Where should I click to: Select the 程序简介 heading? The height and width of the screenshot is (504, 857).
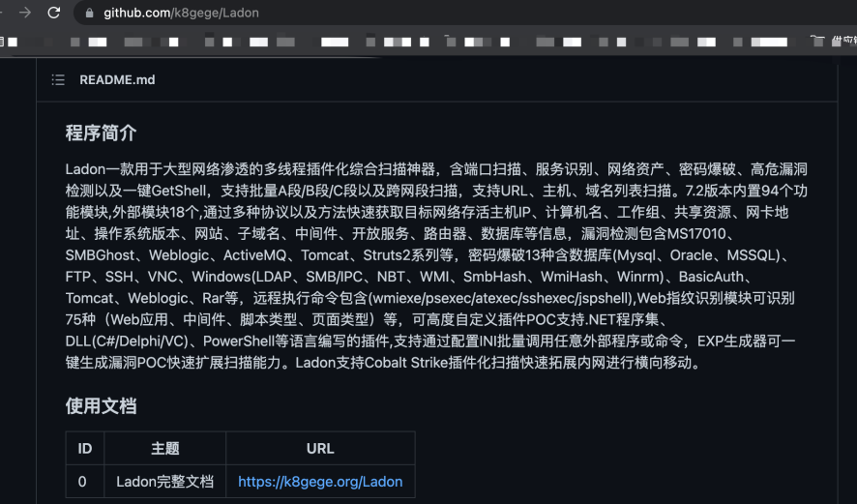click(x=102, y=133)
